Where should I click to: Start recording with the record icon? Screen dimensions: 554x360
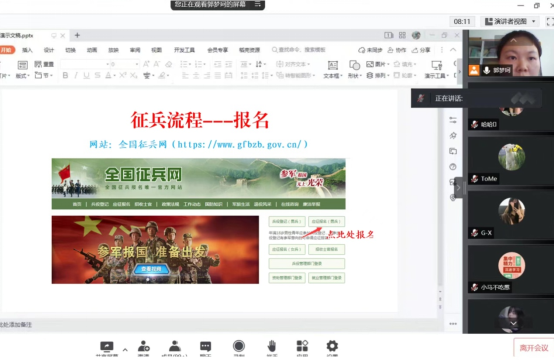pyautogui.click(x=239, y=346)
